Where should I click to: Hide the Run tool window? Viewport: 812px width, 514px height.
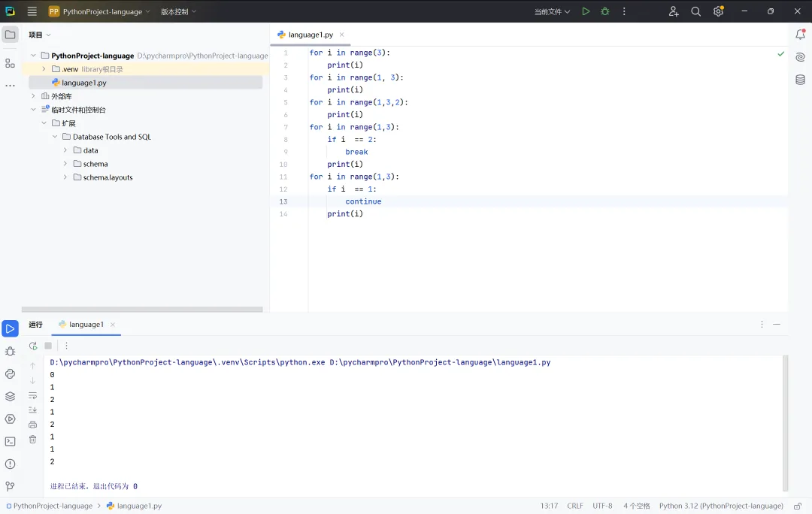click(x=776, y=324)
